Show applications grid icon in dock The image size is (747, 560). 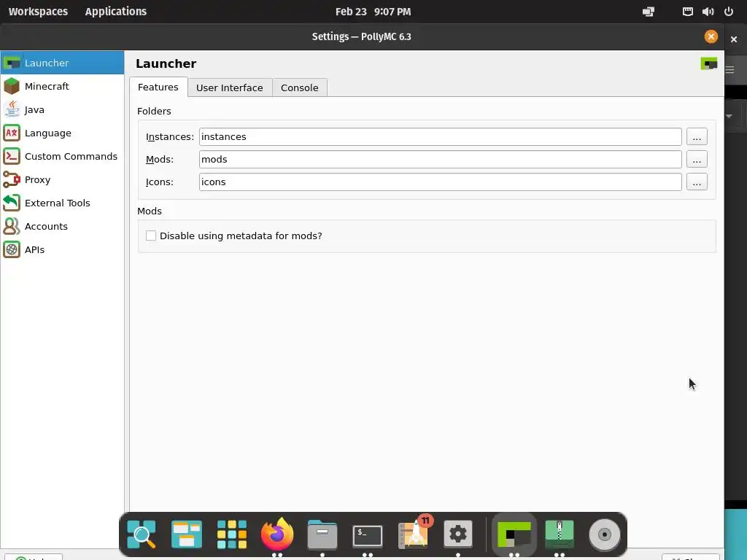click(x=231, y=534)
